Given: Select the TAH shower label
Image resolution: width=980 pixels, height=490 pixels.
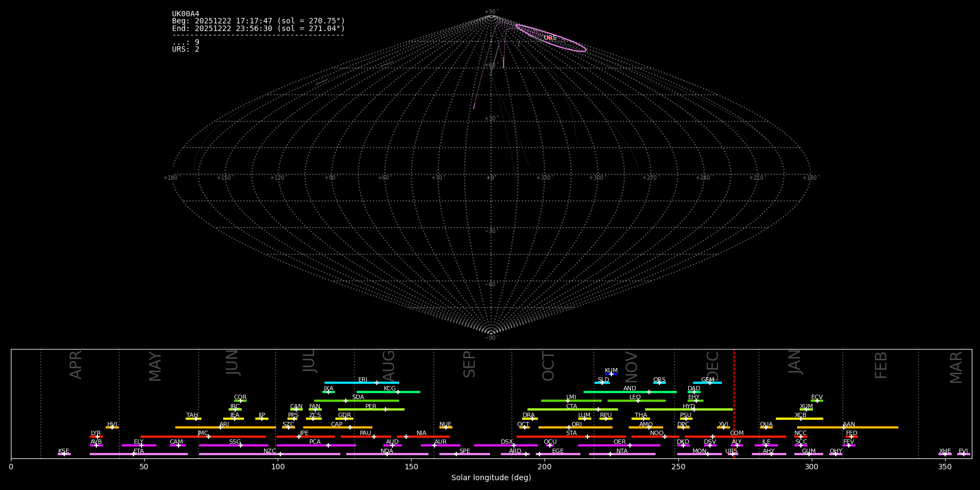Looking at the screenshot, I should click(x=192, y=415).
